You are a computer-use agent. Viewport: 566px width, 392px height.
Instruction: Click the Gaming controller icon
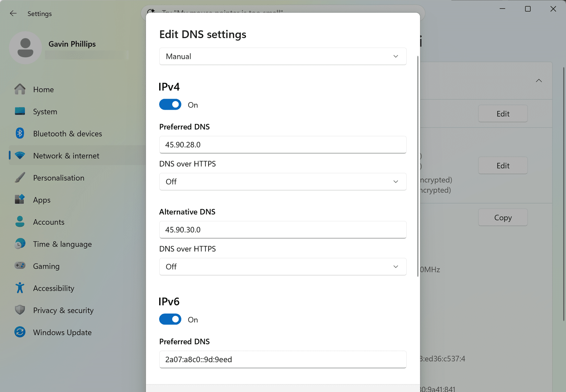pyautogui.click(x=20, y=266)
